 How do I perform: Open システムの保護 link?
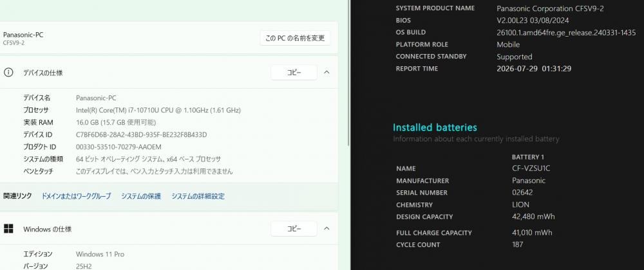(141, 196)
